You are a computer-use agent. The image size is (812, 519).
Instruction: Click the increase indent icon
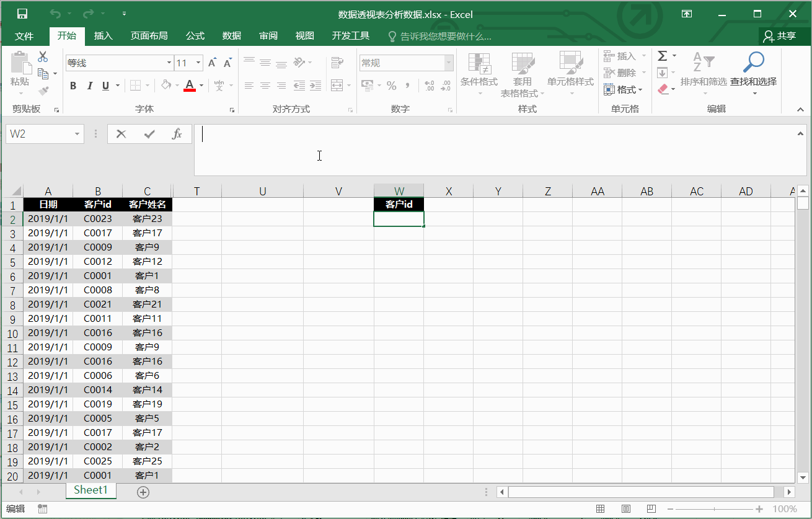(x=316, y=85)
